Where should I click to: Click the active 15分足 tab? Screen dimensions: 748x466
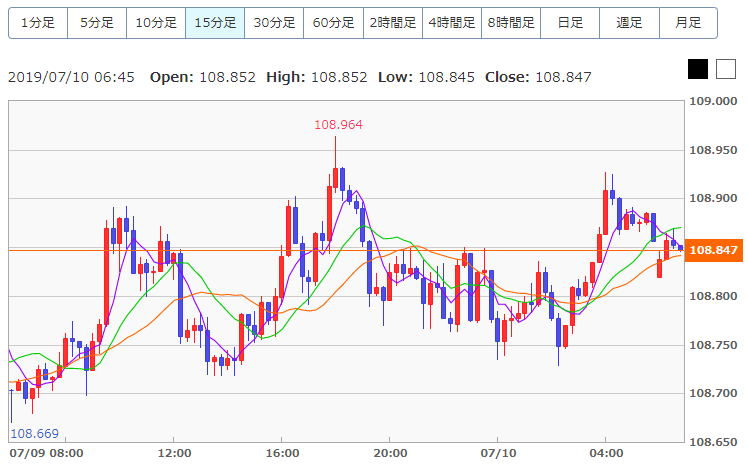coord(215,23)
